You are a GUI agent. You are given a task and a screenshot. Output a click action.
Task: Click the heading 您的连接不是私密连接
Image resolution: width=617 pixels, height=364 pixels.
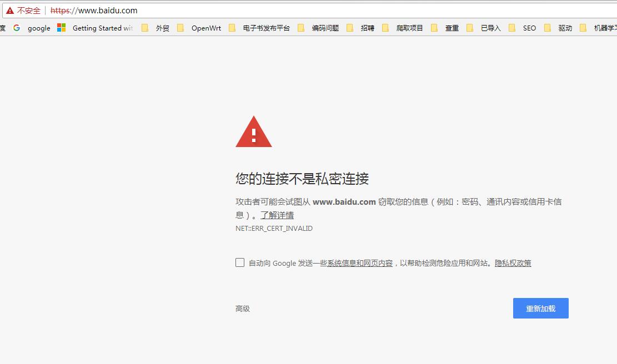click(302, 179)
